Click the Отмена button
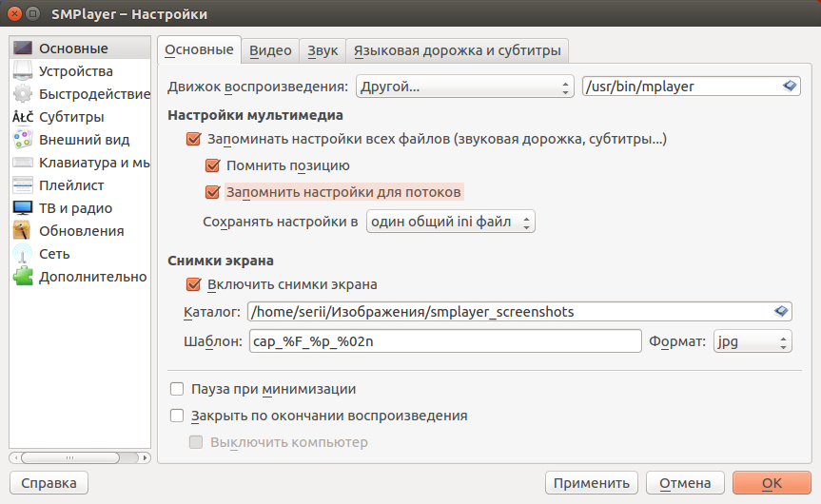The width and height of the screenshot is (821, 504). 685,482
